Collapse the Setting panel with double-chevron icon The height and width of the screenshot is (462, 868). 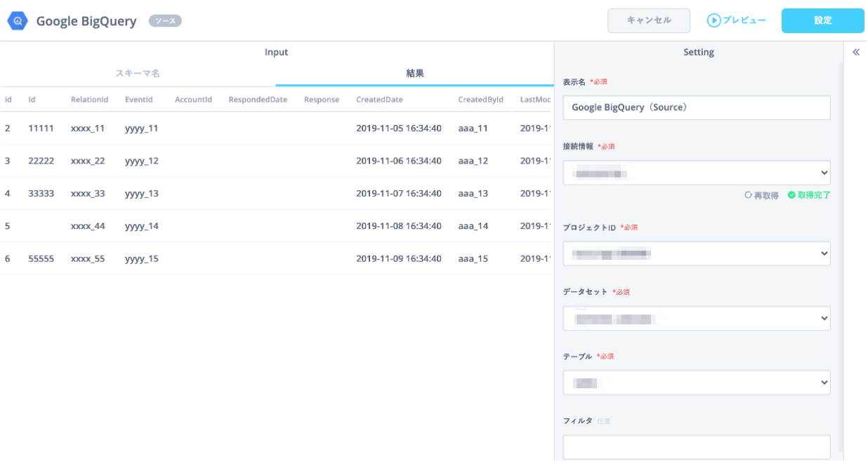[856, 53]
